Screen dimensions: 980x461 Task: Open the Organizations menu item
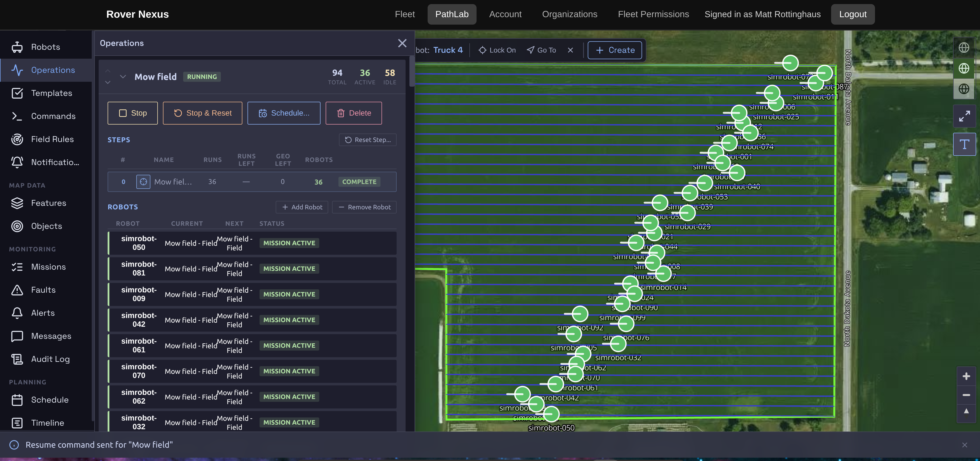tap(570, 14)
